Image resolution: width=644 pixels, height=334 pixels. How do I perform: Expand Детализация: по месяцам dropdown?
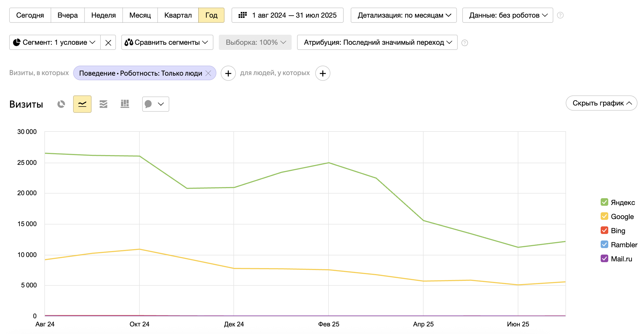tap(404, 15)
